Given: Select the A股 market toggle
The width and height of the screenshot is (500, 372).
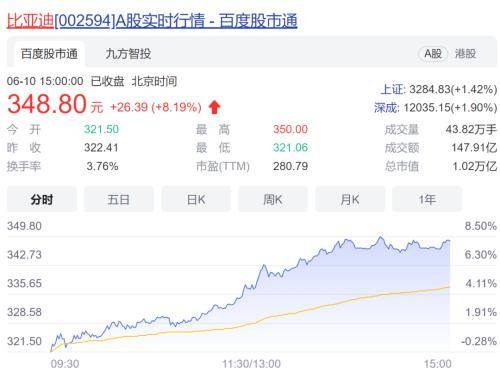Looking at the screenshot, I should (433, 54).
